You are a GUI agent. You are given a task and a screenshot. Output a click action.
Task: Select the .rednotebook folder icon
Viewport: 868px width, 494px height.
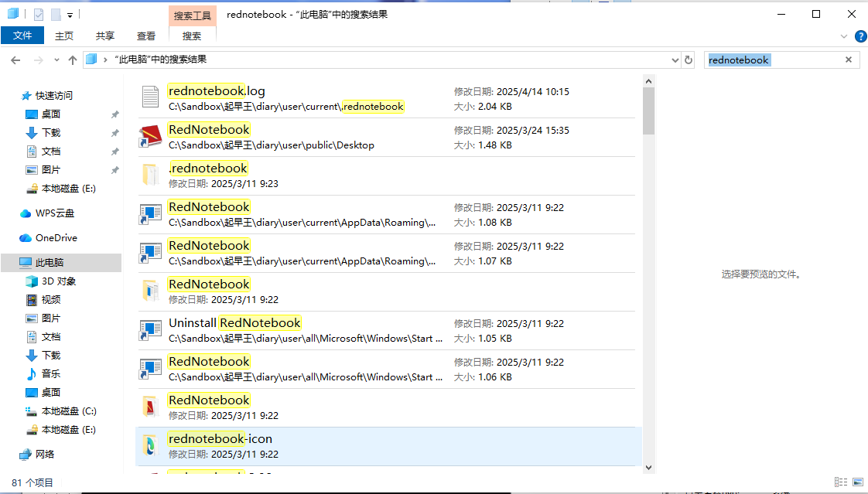coord(150,175)
